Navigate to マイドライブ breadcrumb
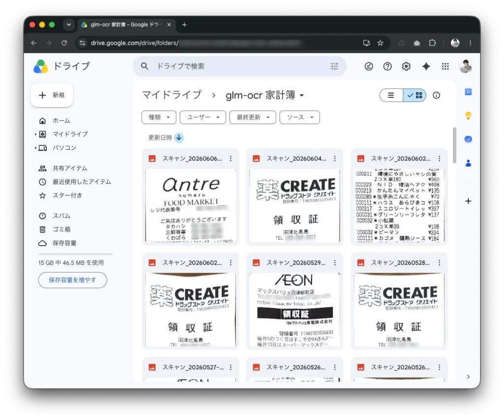Image resolution: width=504 pixels, height=420 pixels. click(x=172, y=95)
